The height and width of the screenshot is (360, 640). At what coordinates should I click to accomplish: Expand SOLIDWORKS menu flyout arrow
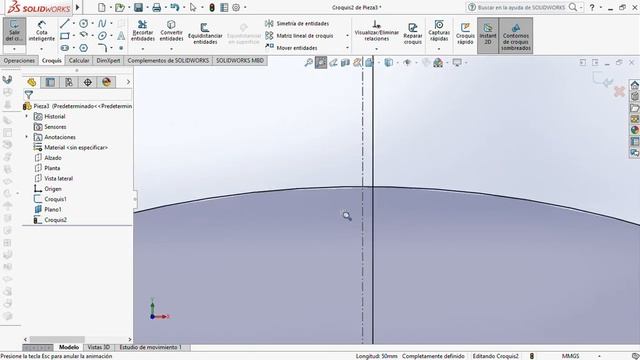click(77, 7)
